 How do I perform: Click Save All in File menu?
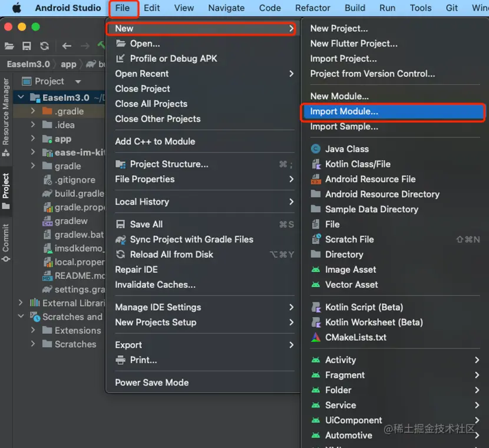click(203, 225)
